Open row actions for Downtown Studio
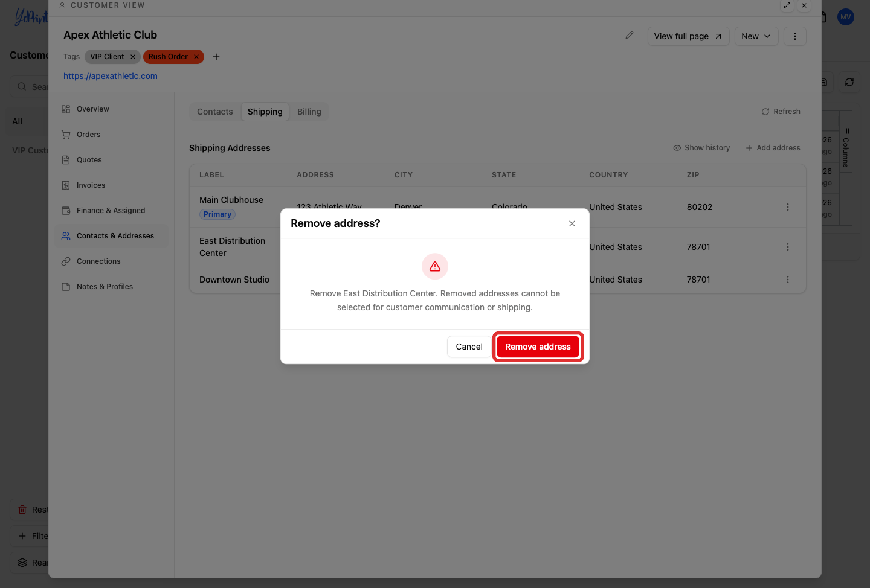Screen dimensions: 870x588 point(788,280)
